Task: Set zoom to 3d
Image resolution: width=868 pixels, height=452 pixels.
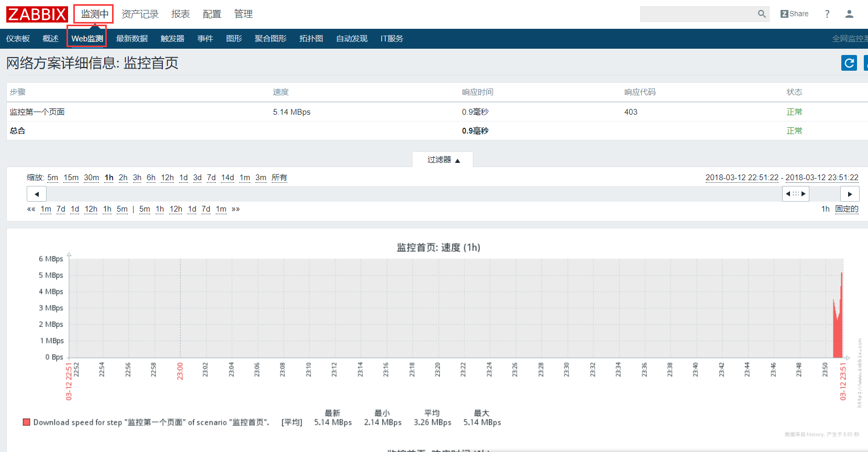Action: coord(197,178)
